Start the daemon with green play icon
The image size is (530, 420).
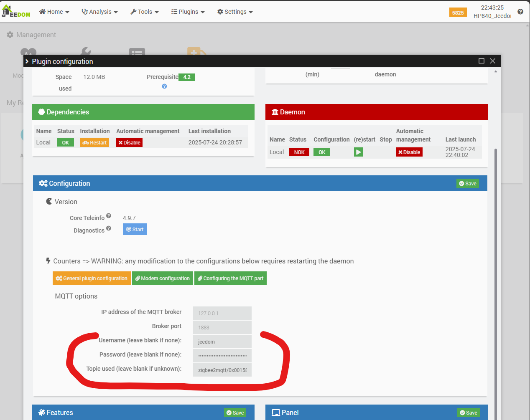(x=358, y=152)
